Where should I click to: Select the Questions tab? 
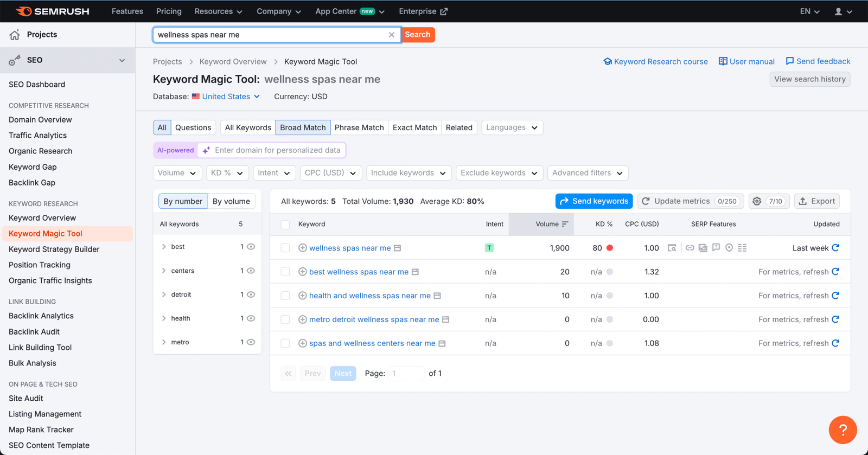[193, 127]
